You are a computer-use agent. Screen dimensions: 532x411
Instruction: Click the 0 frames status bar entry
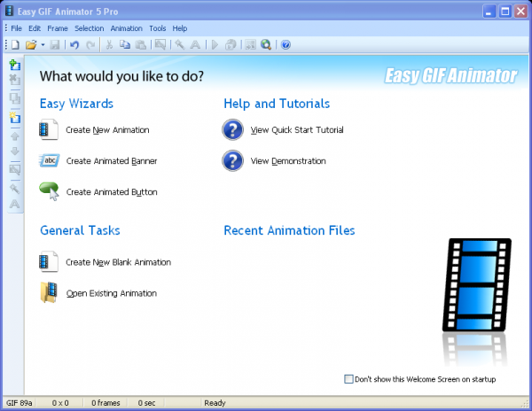click(x=106, y=403)
